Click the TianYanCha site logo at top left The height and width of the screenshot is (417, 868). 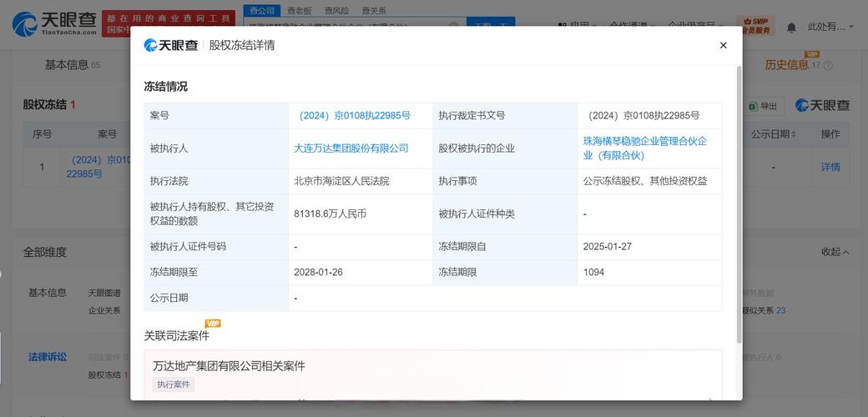54,24
